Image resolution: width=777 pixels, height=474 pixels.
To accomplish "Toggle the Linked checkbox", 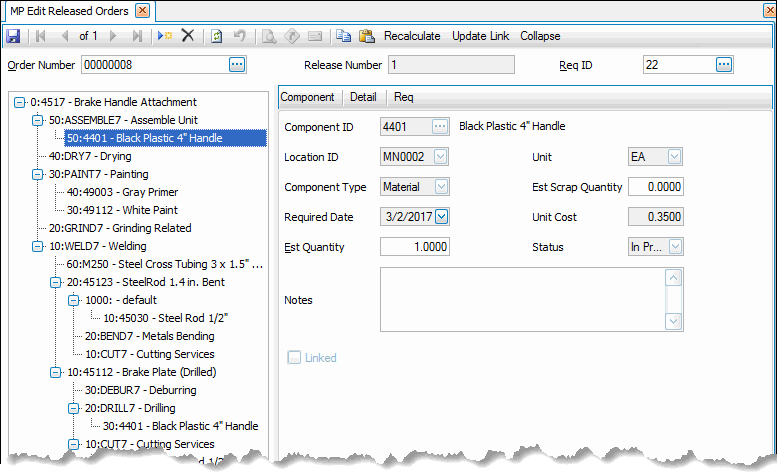I will (x=294, y=357).
